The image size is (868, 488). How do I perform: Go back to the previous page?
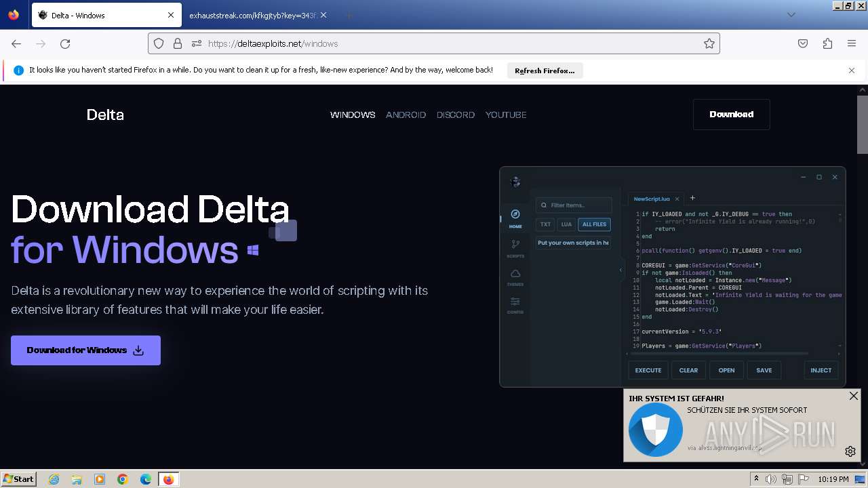click(x=16, y=43)
